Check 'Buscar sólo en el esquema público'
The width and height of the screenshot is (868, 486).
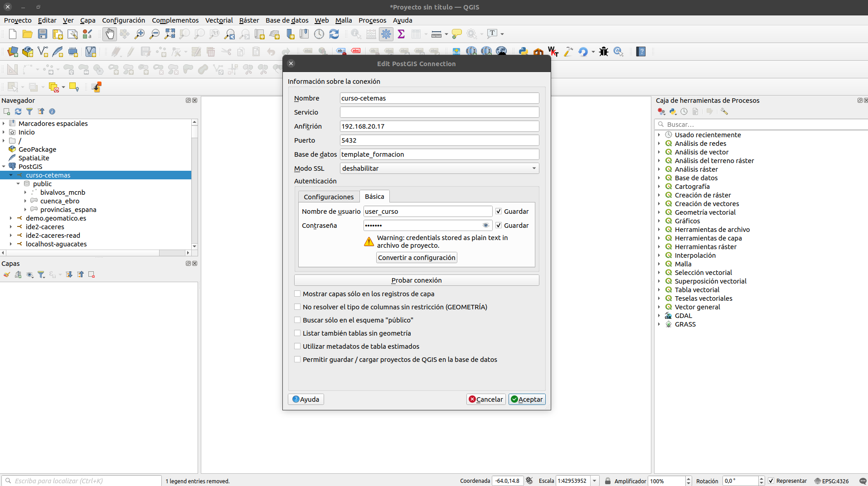(297, 320)
